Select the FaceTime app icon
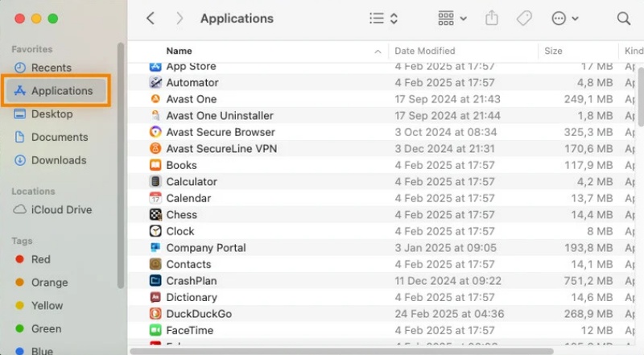This screenshot has height=355, width=644. coord(155,330)
